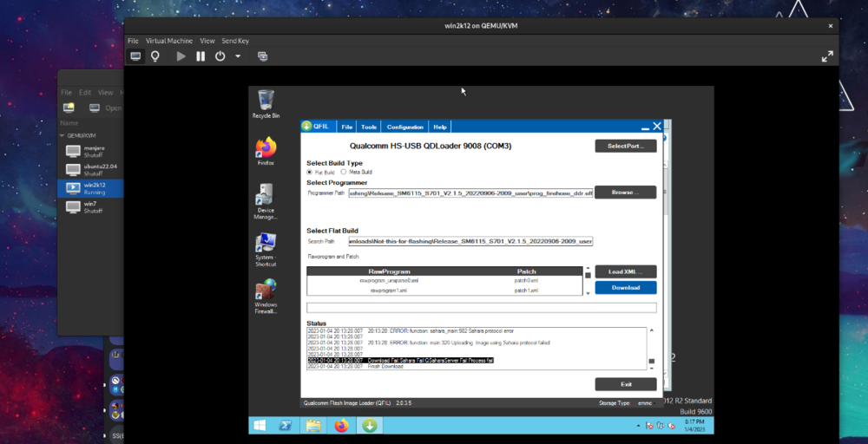This screenshot has height=444, width=868.
Task: Switch the VM window to fullscreen
Action: [x=827, y=55]
